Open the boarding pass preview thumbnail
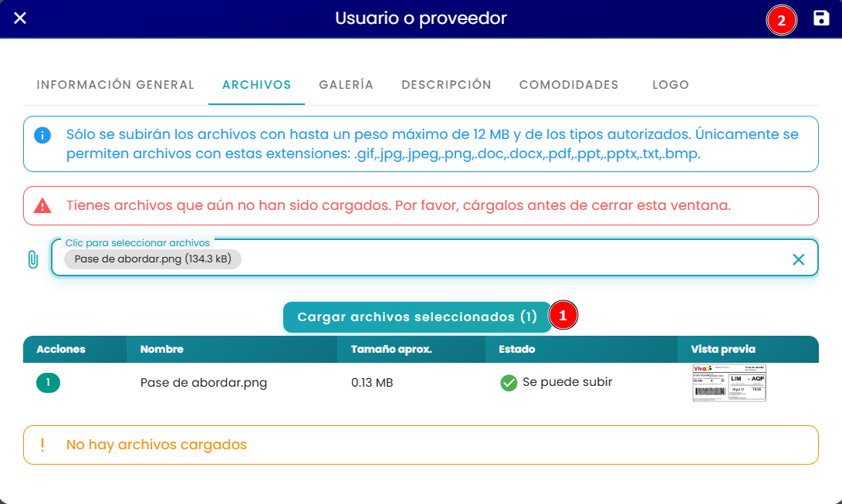This screenshot has height=504, width=842. pos(729,383)
